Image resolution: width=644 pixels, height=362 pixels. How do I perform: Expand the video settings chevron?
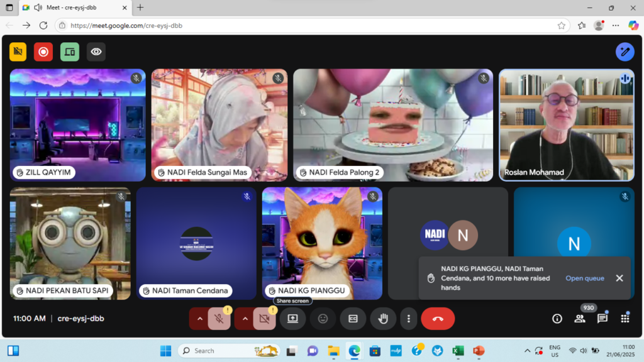click(x=245, y=319)
